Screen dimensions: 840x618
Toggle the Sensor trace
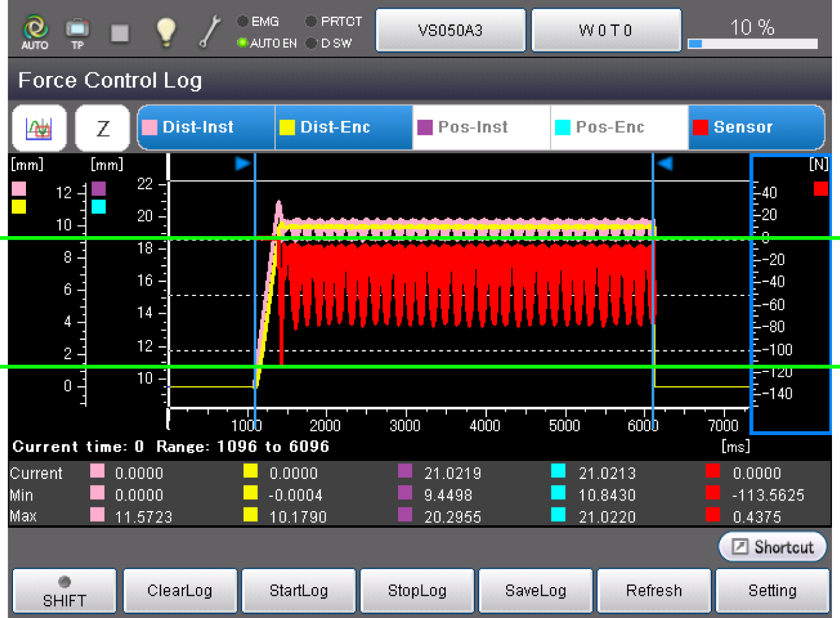(755, 127)
